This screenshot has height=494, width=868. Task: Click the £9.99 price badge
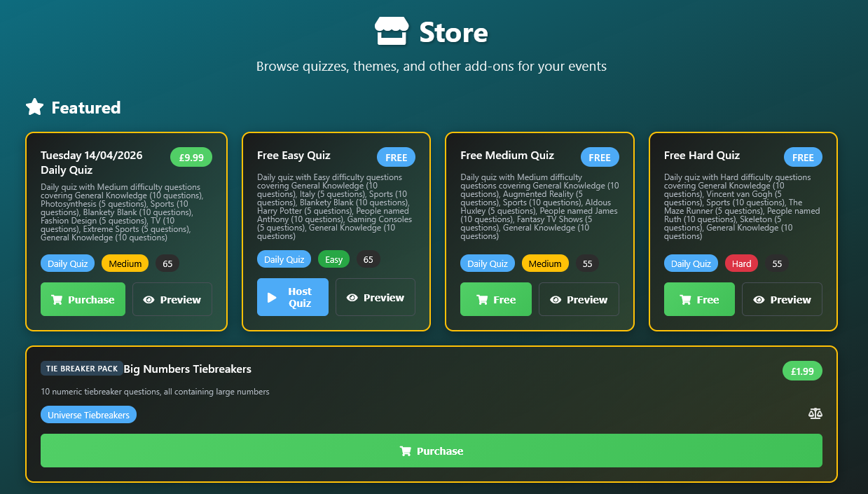pos(191,157)
